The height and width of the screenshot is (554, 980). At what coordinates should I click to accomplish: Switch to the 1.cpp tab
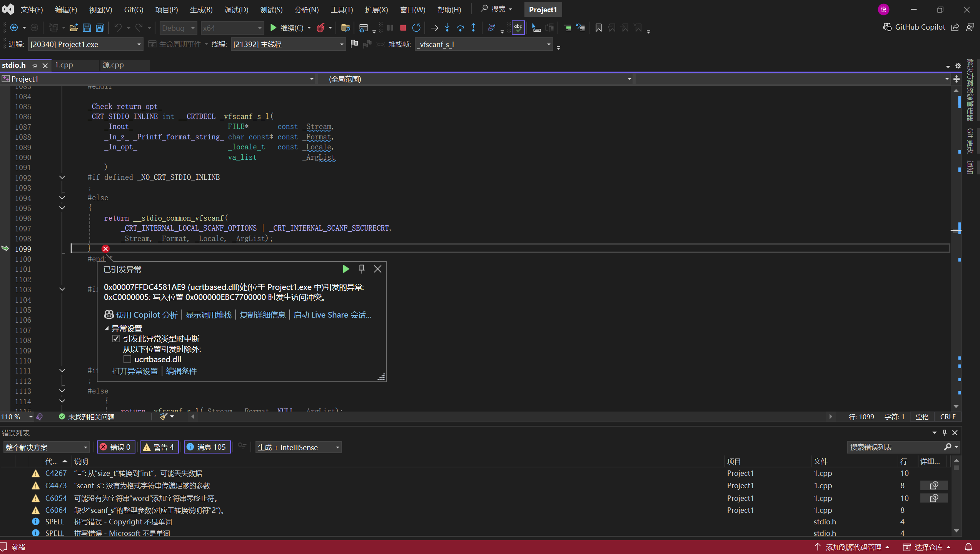click(64, 65)
